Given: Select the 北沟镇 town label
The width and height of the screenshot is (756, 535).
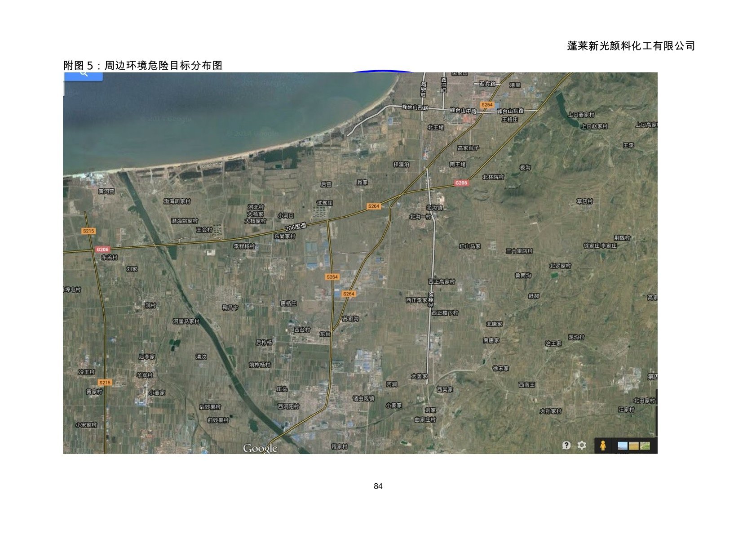Looking at the screenshot, I should 434,208.
